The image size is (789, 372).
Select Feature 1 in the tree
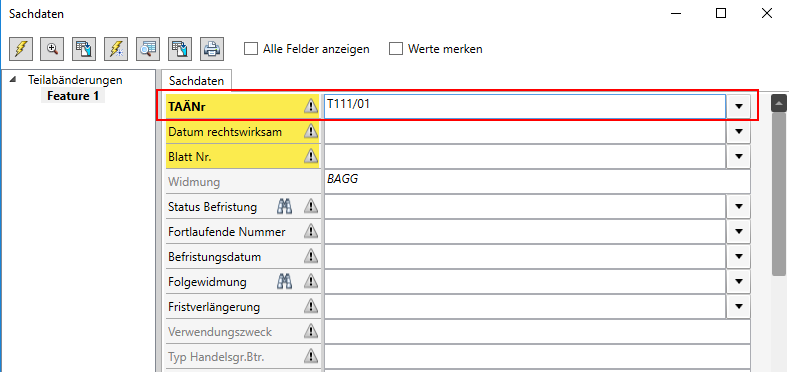[x=73, y=96]
